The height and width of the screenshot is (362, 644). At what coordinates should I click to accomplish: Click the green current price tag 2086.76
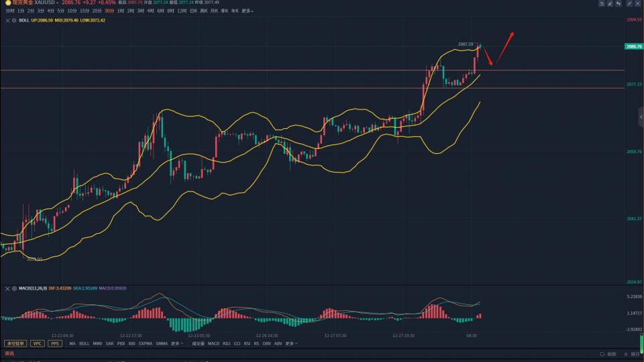click(x=634, y=46)
